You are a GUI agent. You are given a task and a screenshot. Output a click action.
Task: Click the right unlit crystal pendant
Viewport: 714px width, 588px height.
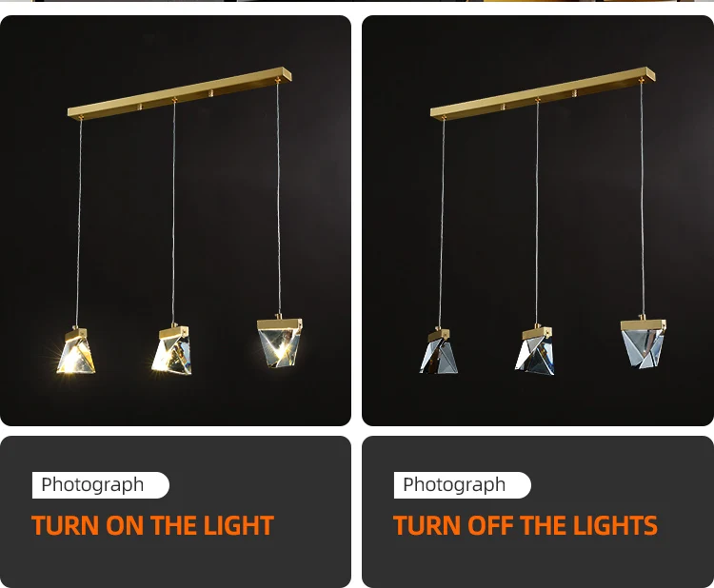coord(643,343)
